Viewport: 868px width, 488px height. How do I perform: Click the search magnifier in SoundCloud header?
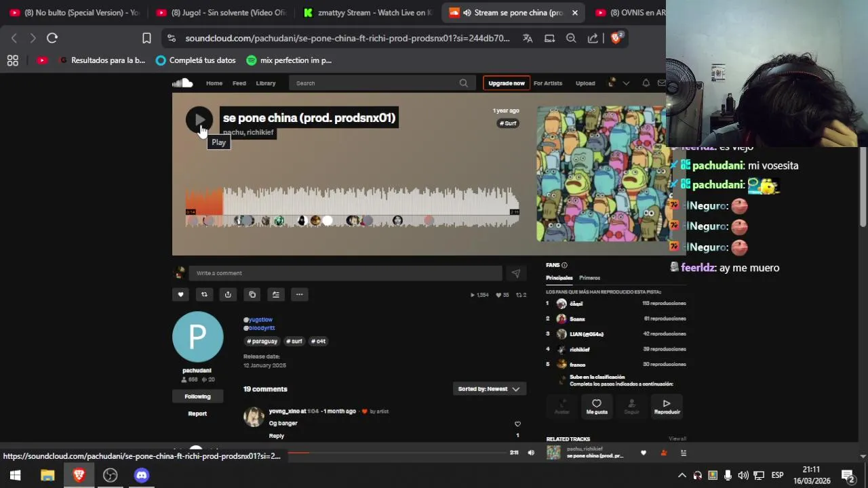[464, 83]
